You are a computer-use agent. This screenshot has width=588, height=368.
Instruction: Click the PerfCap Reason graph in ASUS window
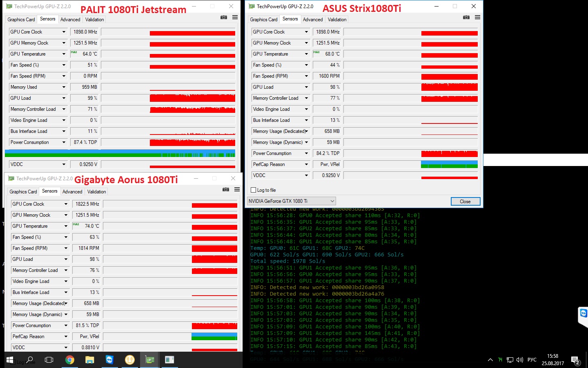[x=411, y=164]
